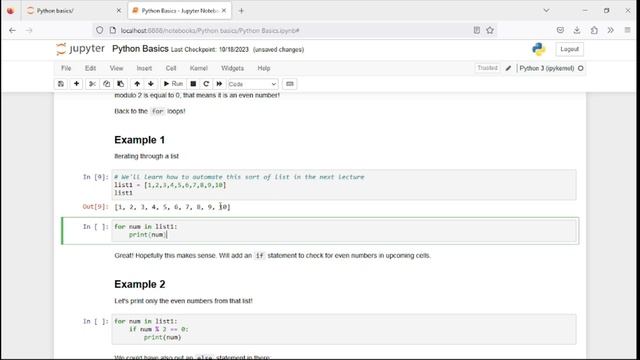Screen dimensions: 640x360
Task: Run the selected cell
Action: (173, 84)
